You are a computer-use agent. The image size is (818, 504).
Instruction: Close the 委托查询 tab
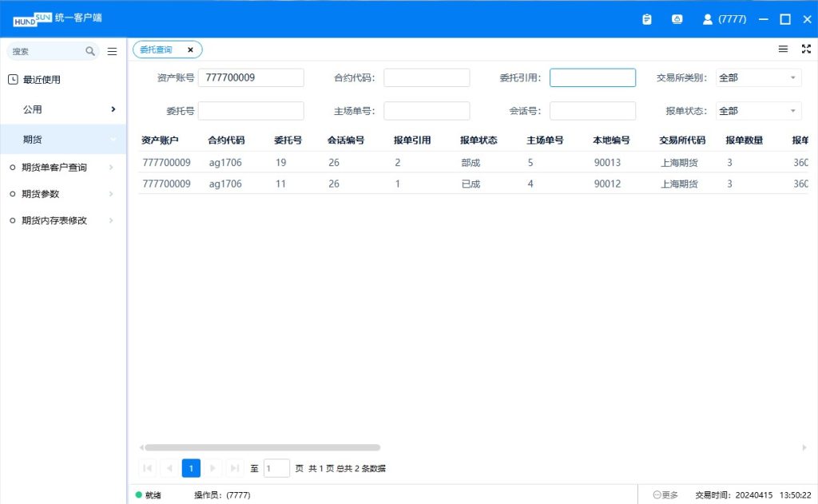[x=190, y=50]
